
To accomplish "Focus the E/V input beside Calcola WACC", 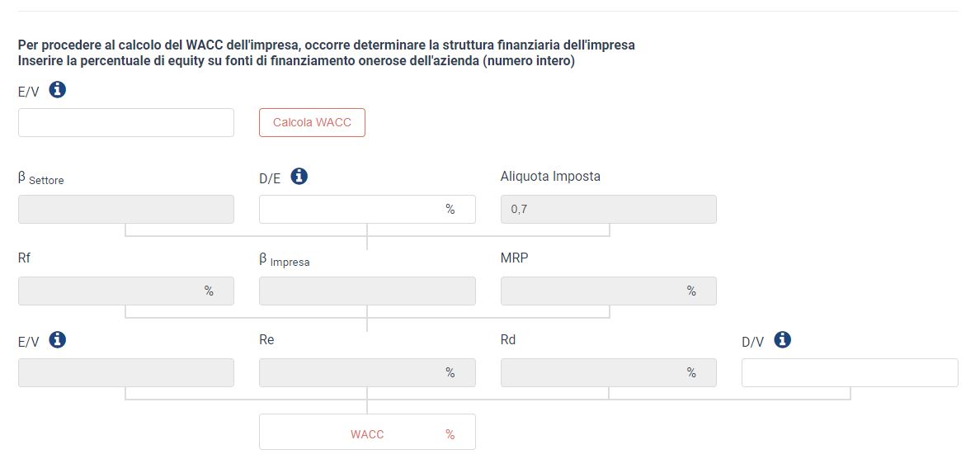I will pos(126,122).
